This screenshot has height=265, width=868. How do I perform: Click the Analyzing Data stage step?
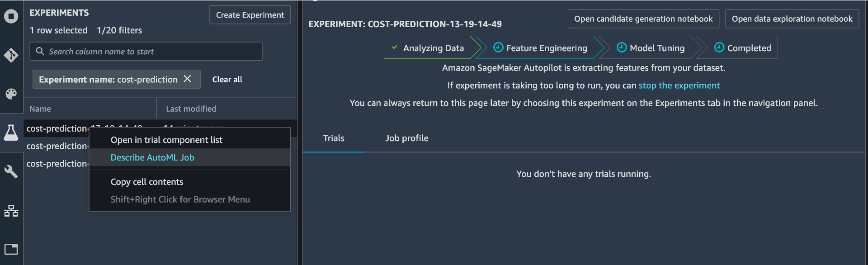click(x=428, y=47)
